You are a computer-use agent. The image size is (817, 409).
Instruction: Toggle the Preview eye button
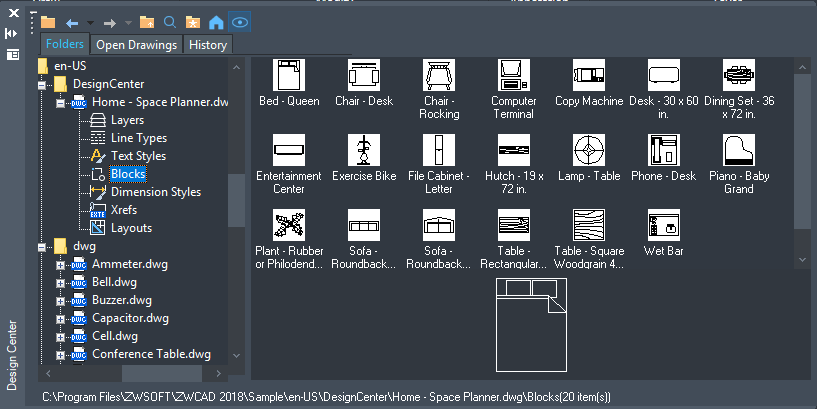point(239,21)
